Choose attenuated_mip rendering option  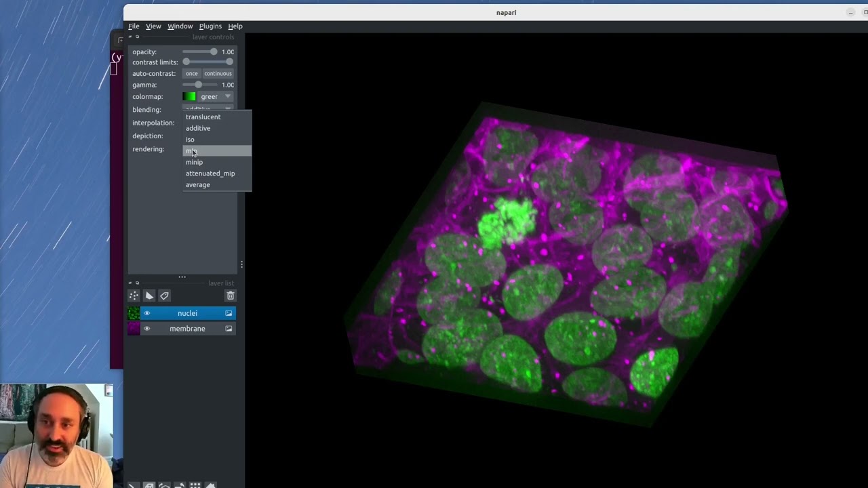click(217, 174)
